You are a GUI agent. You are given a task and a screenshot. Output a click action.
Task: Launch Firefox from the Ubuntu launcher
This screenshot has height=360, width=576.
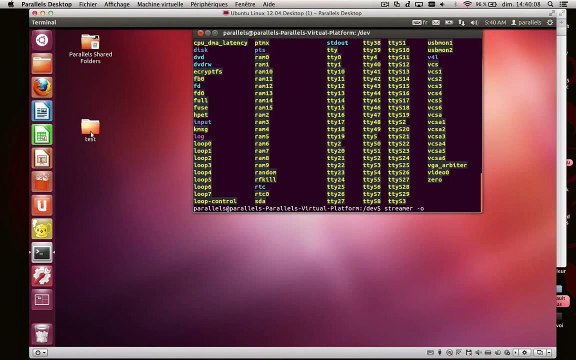[x=42, y=87]
